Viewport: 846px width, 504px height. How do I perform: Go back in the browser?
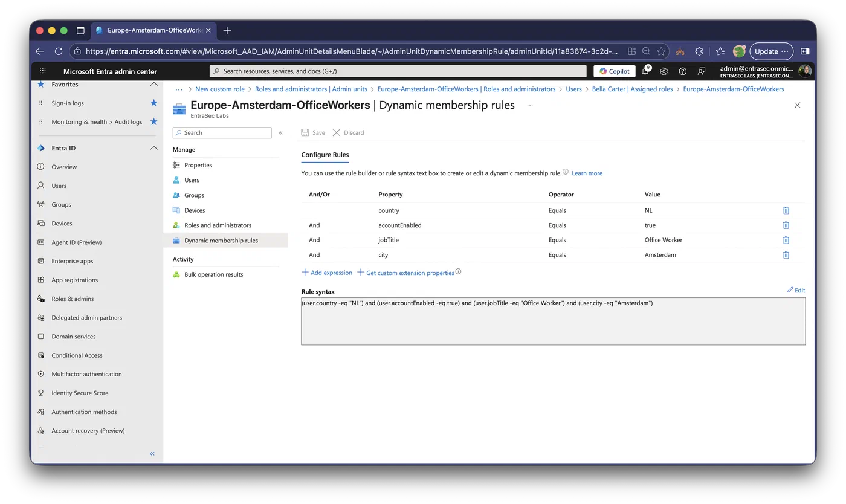[x=40, y=51]
